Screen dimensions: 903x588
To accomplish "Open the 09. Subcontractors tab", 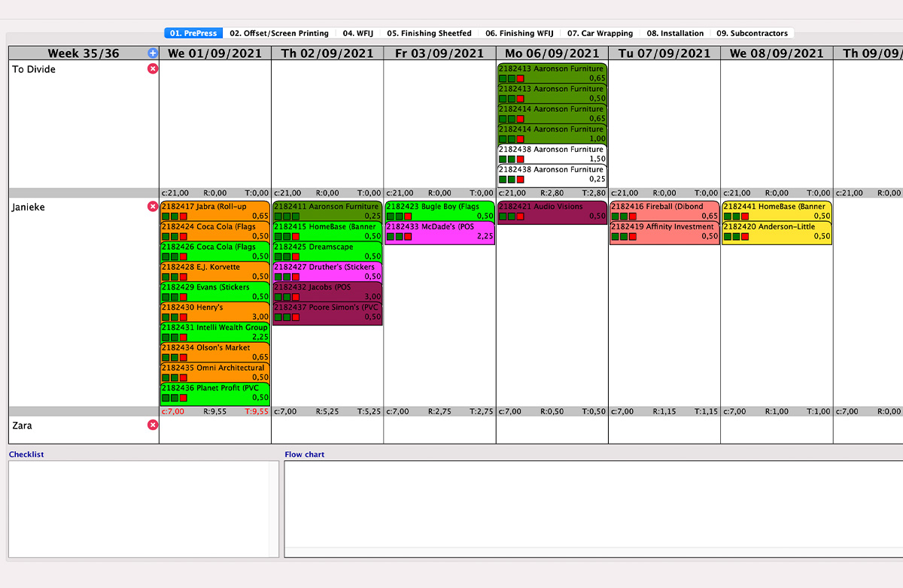I will click(x=752, y=33).
